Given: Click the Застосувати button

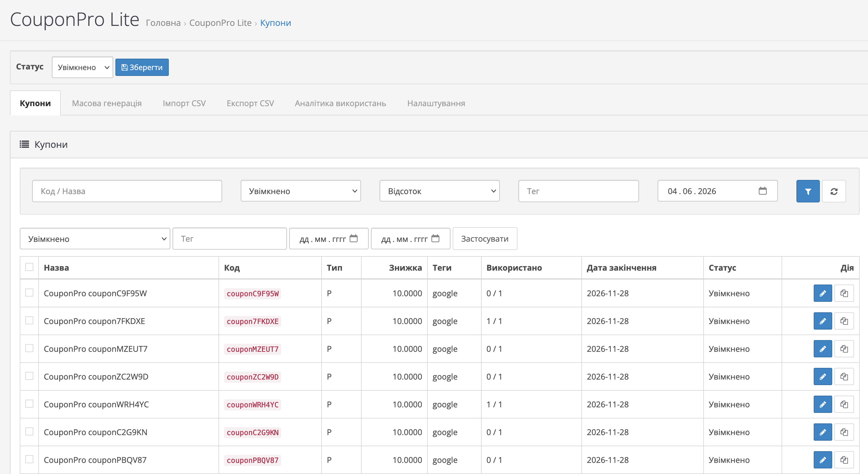Looking at the screenshot, I should 484,239.
